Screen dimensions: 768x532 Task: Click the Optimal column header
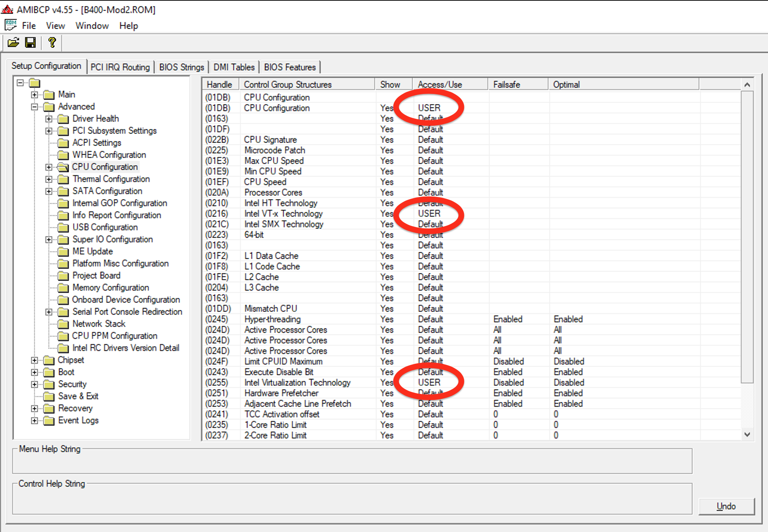tap(624, 85)
